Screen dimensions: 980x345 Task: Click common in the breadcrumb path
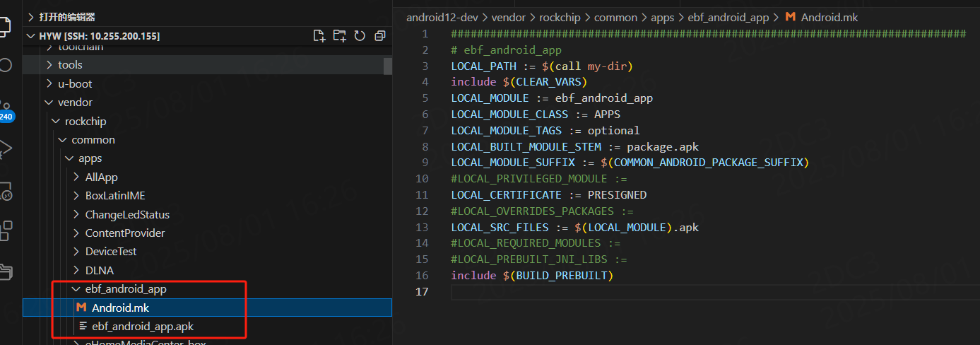click(615, 17)
